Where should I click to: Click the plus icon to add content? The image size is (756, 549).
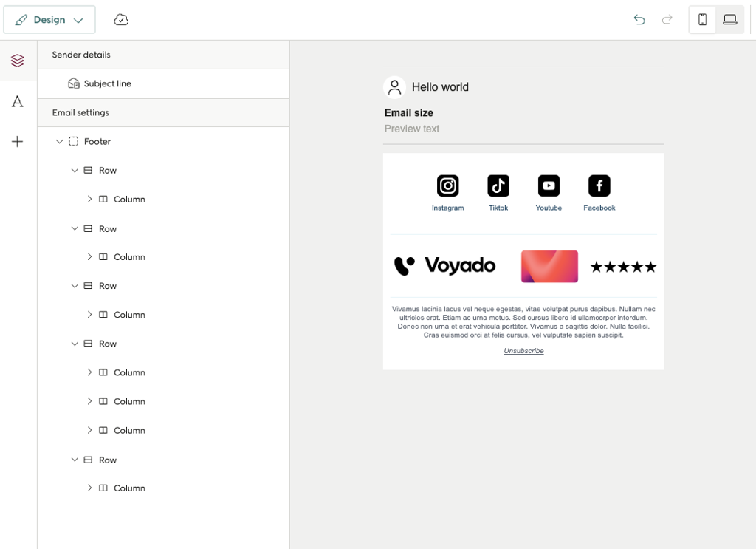tap(17, 141)
